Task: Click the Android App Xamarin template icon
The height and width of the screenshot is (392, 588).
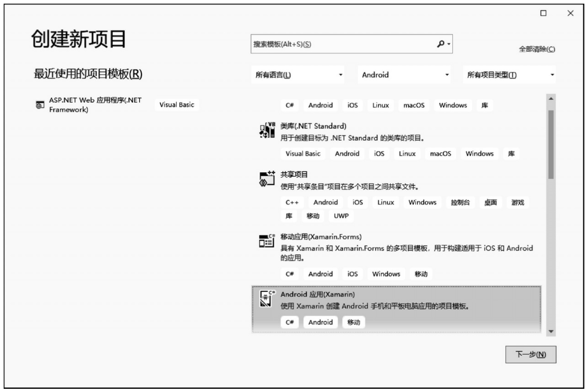Action: pyautogui.click(x=267, y=299)
